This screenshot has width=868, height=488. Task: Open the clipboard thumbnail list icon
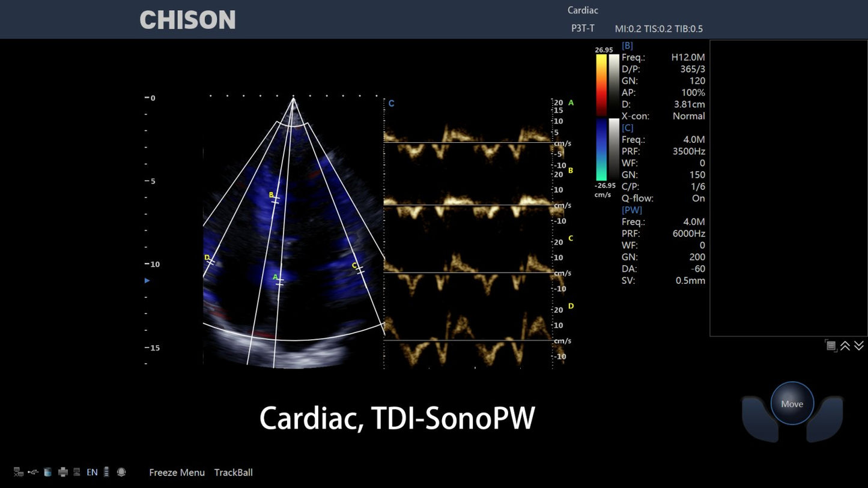tap(831, 345)
